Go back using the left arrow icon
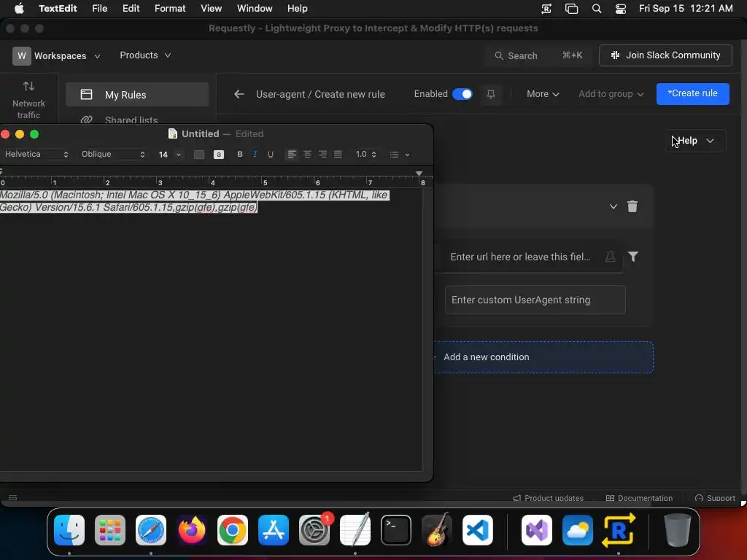This screenshot has width=747, height=560. [239, 94]
